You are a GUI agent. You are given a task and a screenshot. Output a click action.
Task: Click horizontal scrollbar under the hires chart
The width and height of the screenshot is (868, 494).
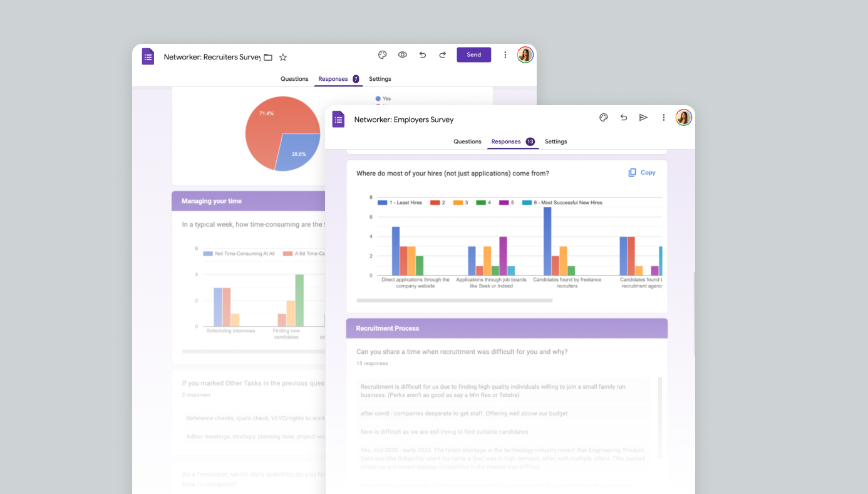click(455, 301)
